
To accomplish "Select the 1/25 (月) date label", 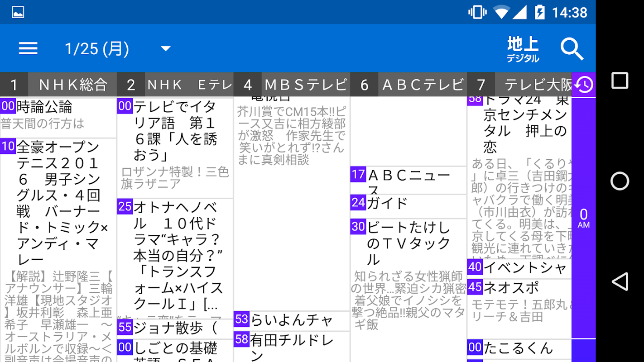I will point(97,48).
